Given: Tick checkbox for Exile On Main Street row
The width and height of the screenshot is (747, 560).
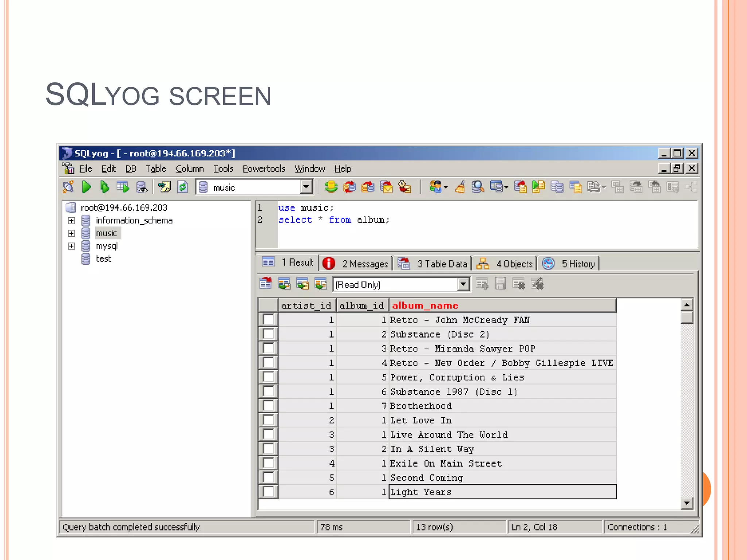Looking at the screenshot, I should (x=268, y=463).
